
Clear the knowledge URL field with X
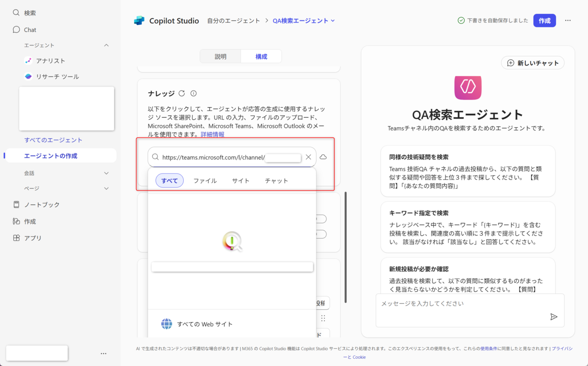[308, 157]
